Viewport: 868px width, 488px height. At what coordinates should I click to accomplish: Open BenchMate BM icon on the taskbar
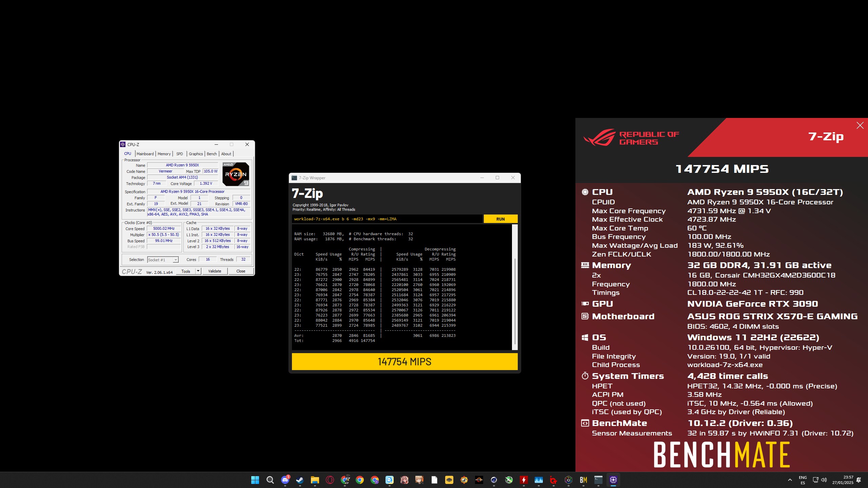click(x=583, y=480)
